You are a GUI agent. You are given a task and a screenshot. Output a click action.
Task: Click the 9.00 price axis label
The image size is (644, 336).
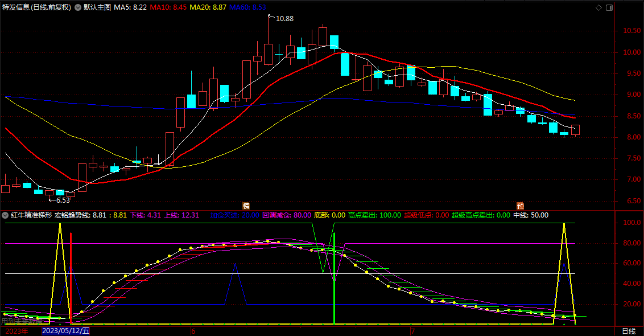point(634,95)
